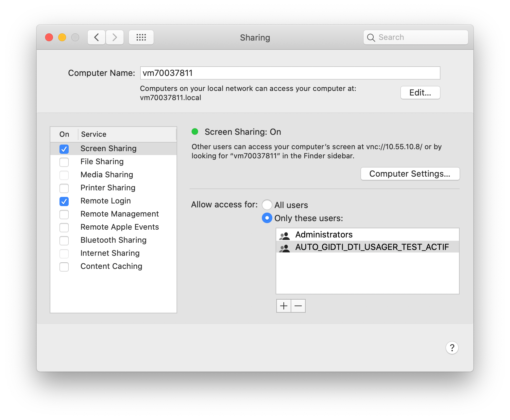
Task: Click into the Computer Name field
Action: [x=290, y=73]
